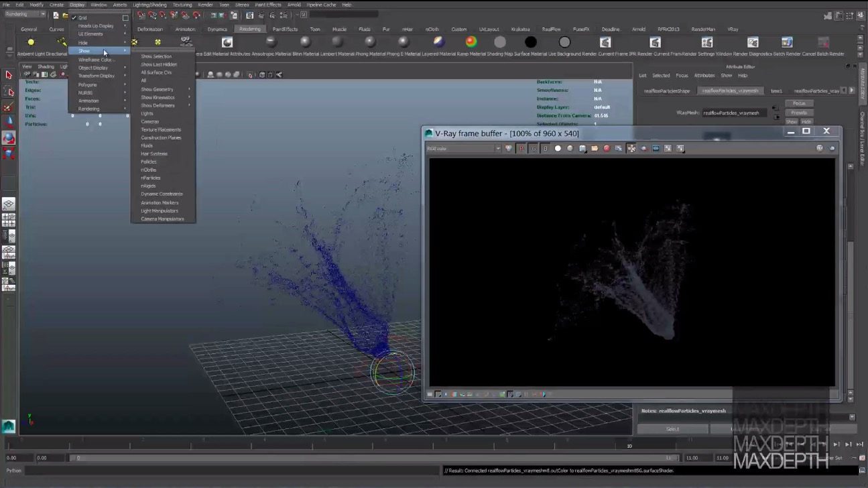Expand the UI Elements submenu
The width and height of the screenshot is (868, 488).
pos(99,34)
